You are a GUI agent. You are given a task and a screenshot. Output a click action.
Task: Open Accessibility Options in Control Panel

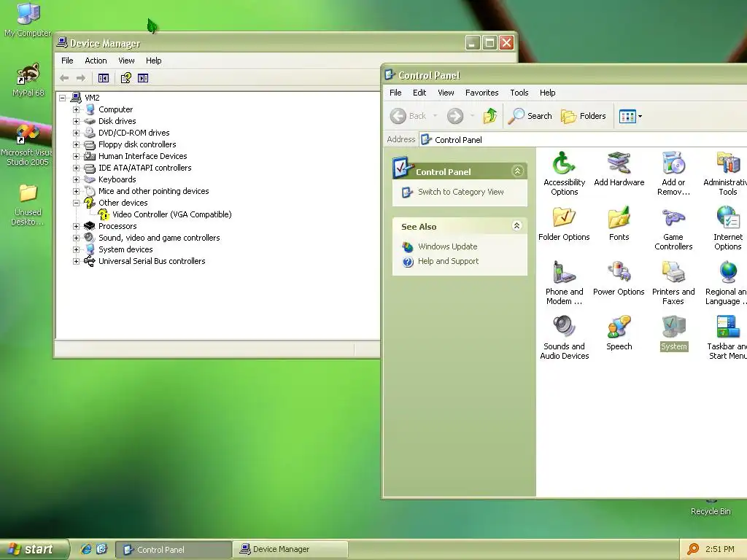pos(564,174)
